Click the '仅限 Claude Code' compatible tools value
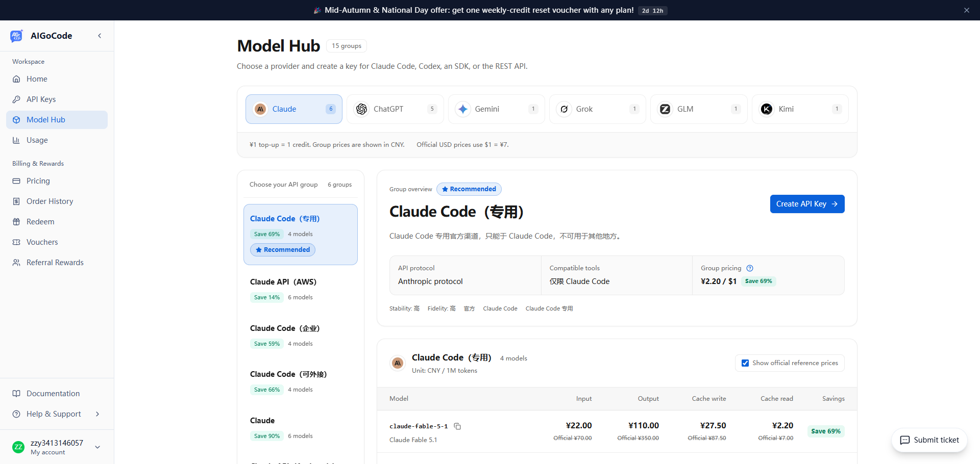Screen dimensions: 980x464 [579, 281]
